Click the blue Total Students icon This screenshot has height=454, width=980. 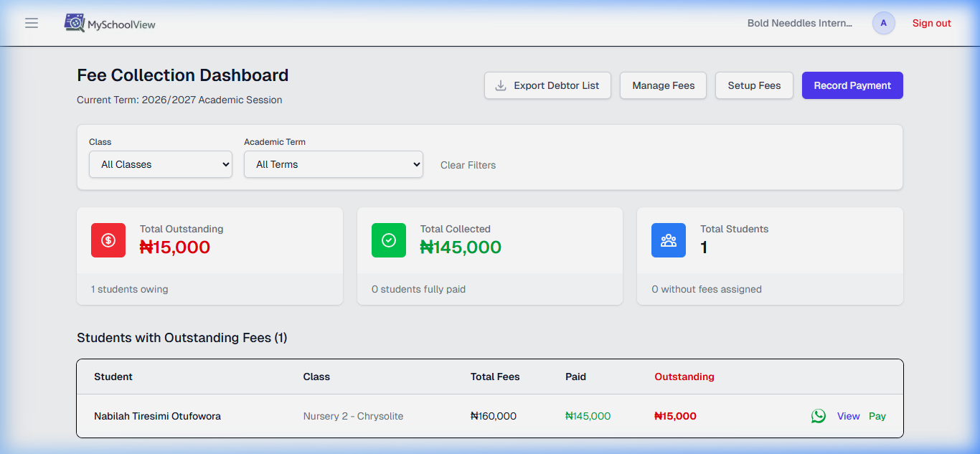pyautogui.click(x=669, y=240)
